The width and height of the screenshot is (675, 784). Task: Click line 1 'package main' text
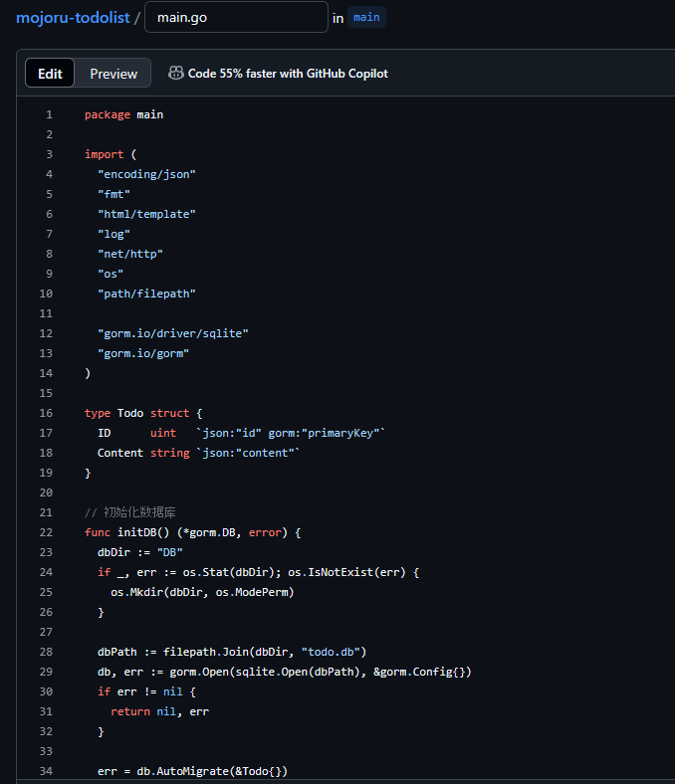[123, 114]
